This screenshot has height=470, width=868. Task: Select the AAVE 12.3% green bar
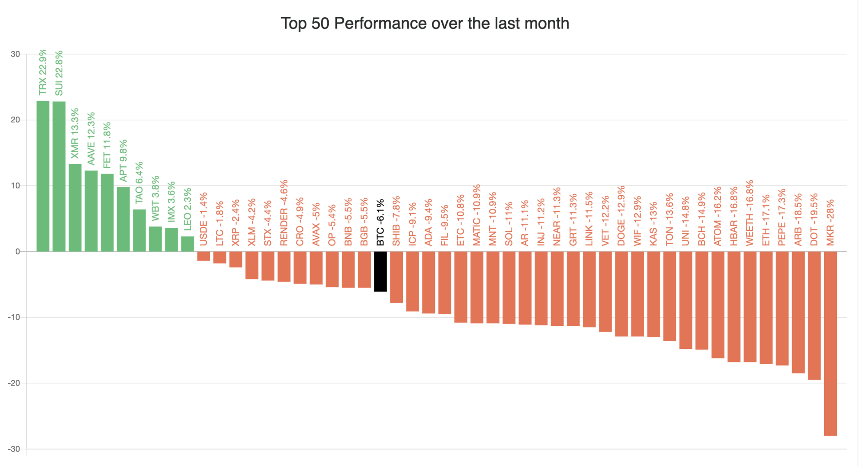click(91, 211)
